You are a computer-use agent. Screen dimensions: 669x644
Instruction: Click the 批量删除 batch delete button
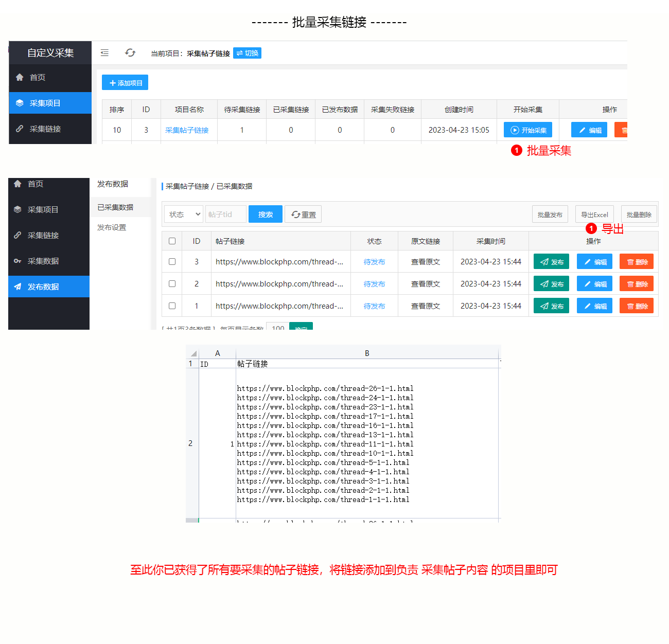[x=639, y=214]
